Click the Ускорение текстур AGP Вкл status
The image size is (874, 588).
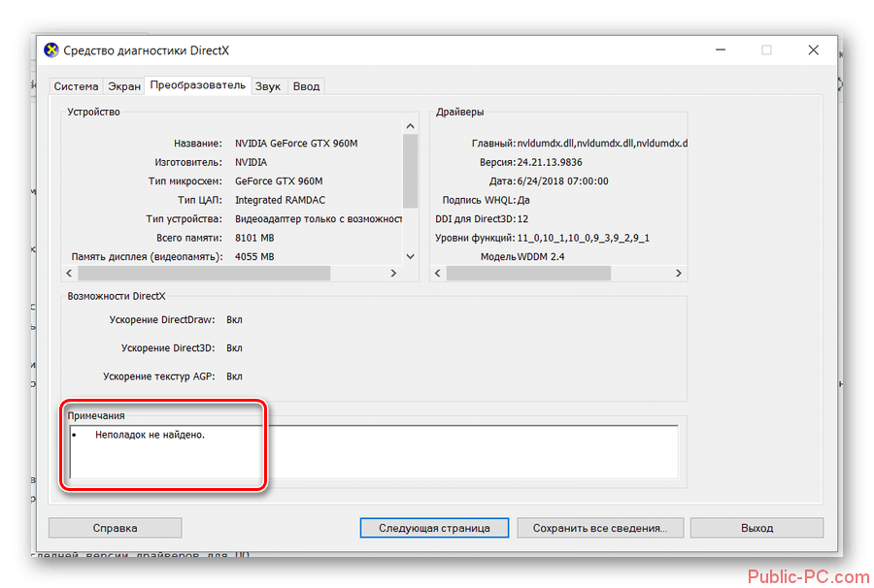pyautogui.click(x=234, y=376)
